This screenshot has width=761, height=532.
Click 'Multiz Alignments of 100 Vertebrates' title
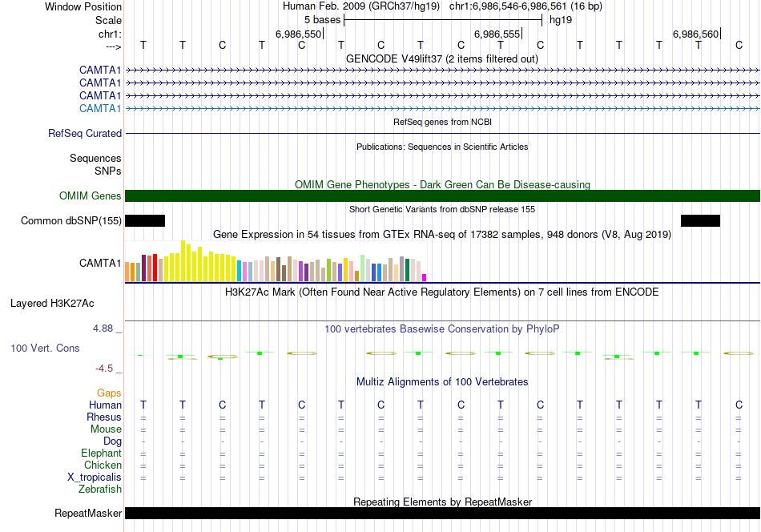pyautogui.click(x=442, y=381)
